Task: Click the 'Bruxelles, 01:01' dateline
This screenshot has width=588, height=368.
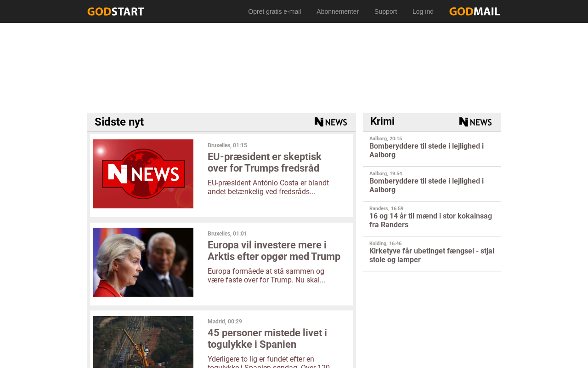Action: tap(227, 234)
